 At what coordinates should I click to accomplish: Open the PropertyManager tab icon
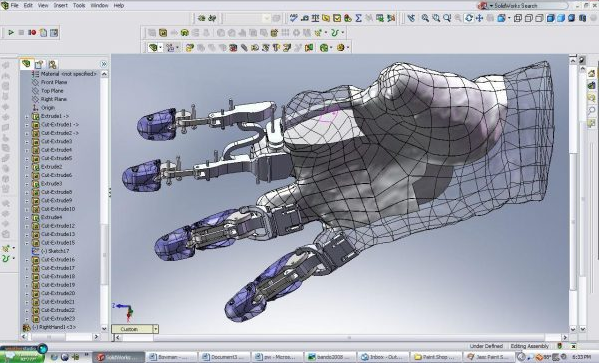click(39, 64)
